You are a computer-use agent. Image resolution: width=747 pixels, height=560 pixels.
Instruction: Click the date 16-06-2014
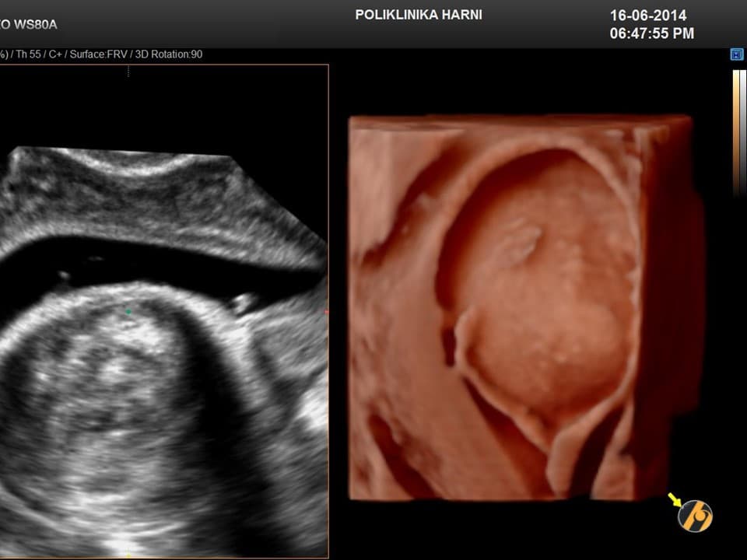click(x=647, y=16)
